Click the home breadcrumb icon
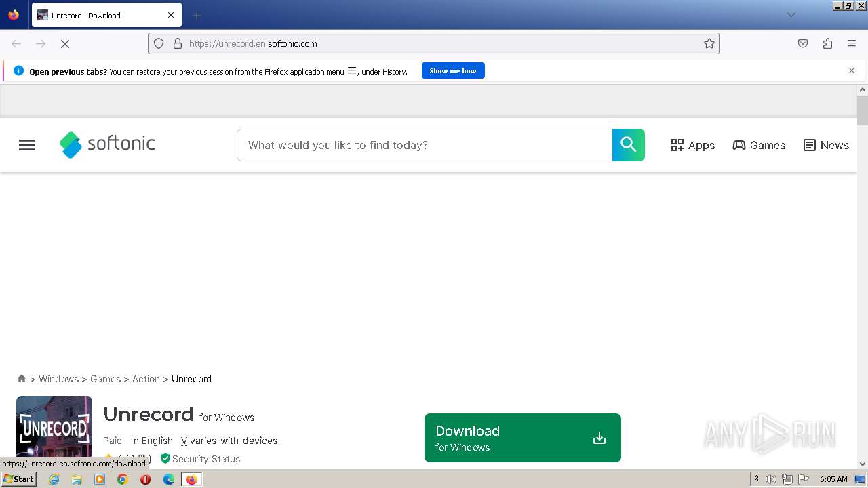Screen dimensions: 868x488 22,379
